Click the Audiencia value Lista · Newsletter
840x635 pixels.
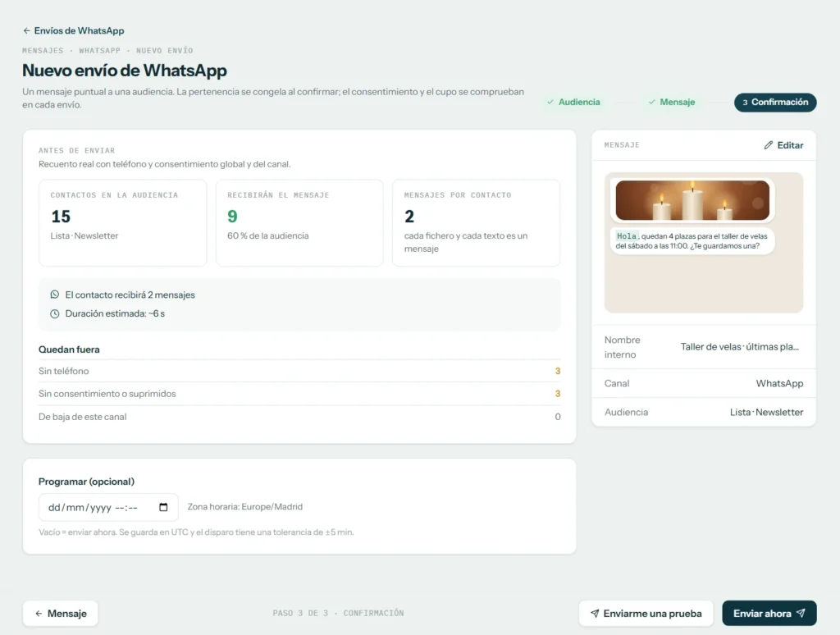coord(767,412)
